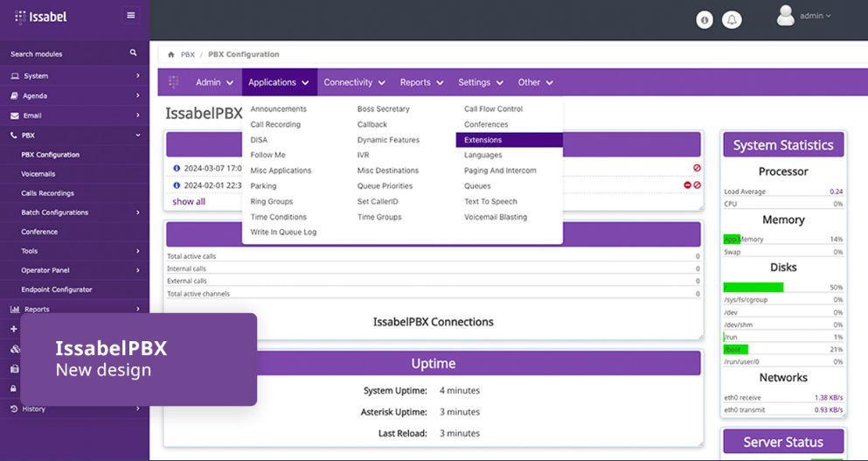Click the notification bell icon

(x=733, y=19)
